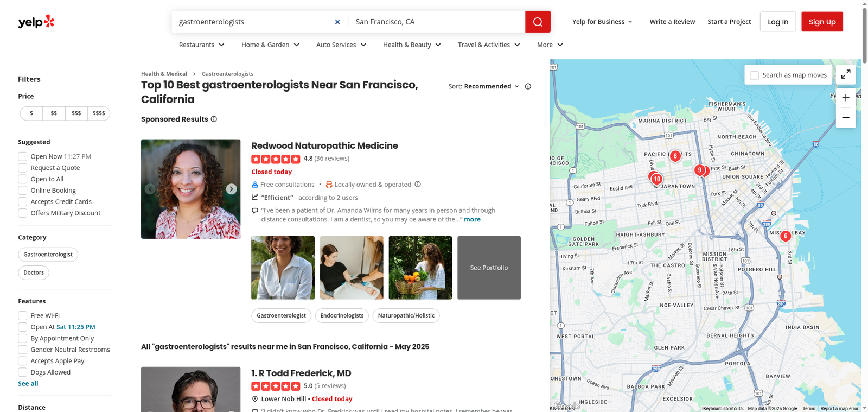The height and width of the screenshot is (412, 868).
Task: Toggle the Open to All filter
Action: tap(23, 179)
